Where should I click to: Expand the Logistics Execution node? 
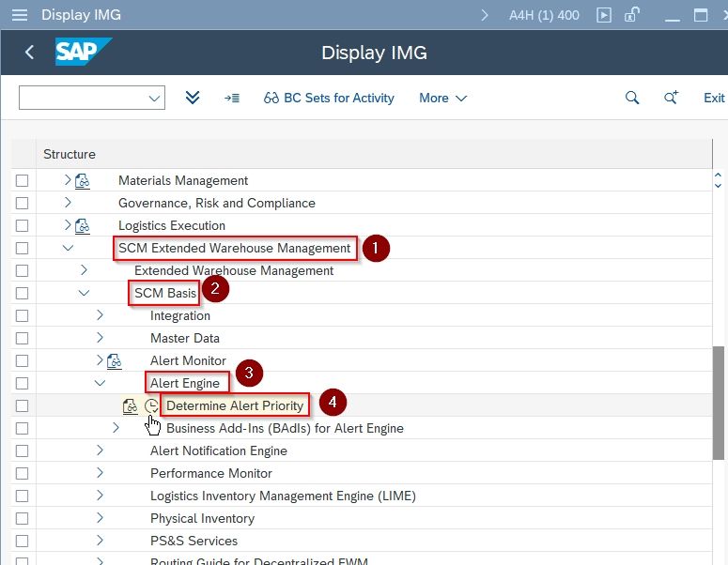point(68,224)
